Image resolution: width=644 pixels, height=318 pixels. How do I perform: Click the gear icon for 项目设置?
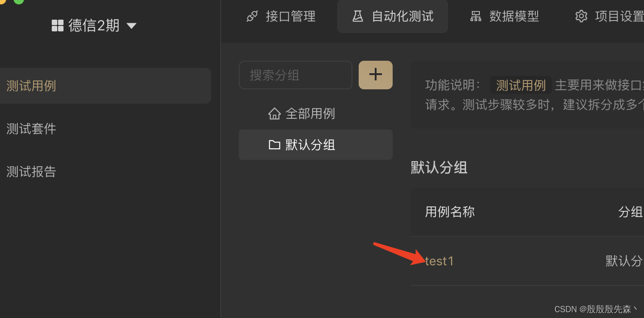click(x=581, y=17)
